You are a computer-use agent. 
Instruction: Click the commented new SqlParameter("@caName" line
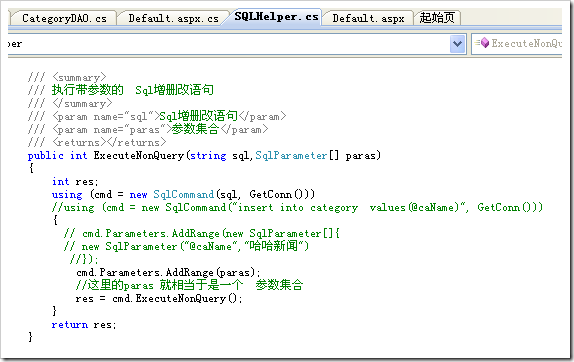[x=186, y=246]
